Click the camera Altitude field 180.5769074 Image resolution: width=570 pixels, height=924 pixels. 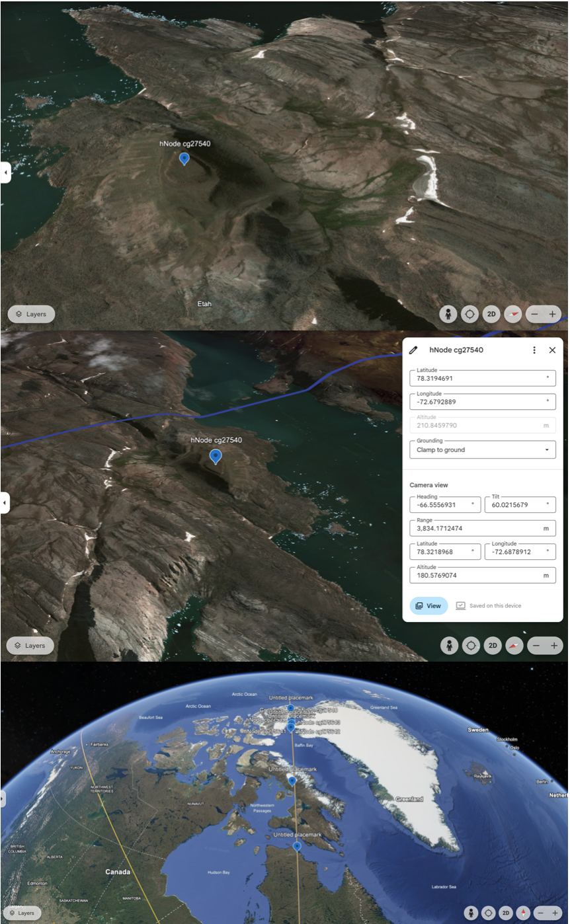483,576
